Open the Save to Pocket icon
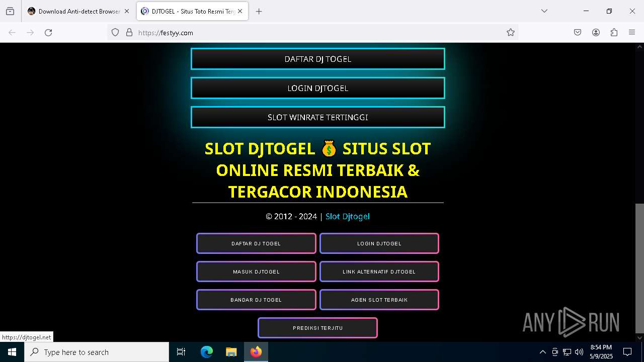 [x=578, y=33]
